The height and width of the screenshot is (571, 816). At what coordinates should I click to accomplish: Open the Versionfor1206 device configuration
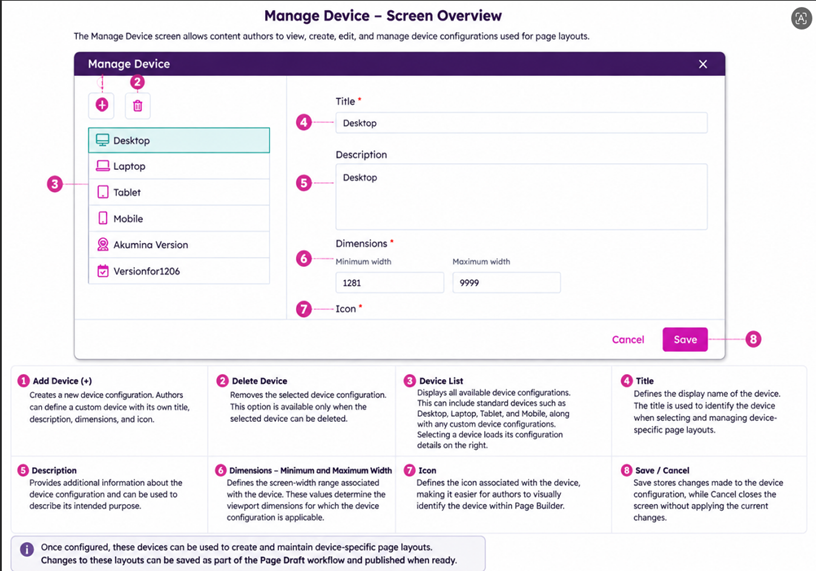pyautogui.click(x=179, y=271)
